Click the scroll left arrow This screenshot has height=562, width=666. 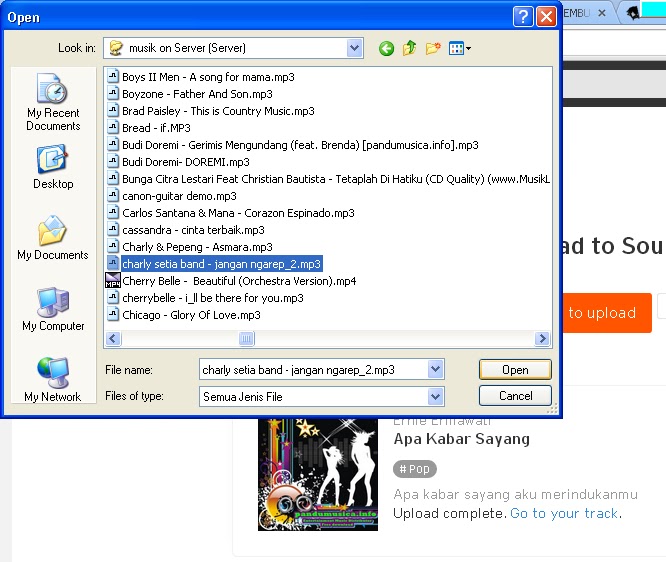[113, 339]
